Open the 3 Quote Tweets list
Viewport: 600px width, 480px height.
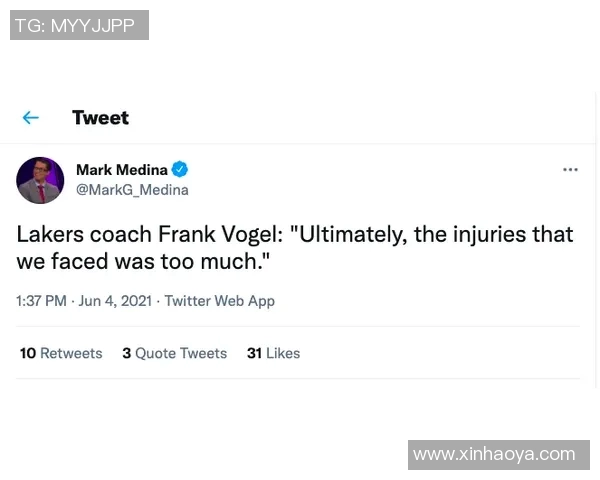[174, 353]
